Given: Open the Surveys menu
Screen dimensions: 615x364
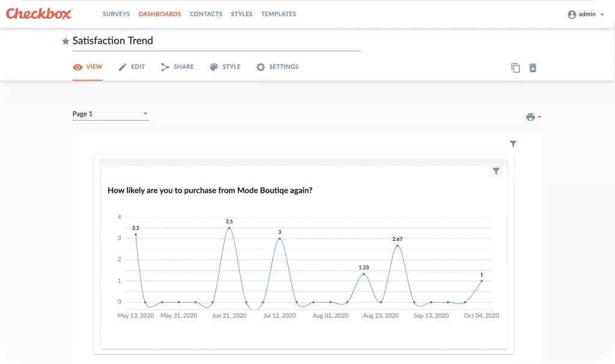Looking at the screenshot, I should tap(116, 14).
